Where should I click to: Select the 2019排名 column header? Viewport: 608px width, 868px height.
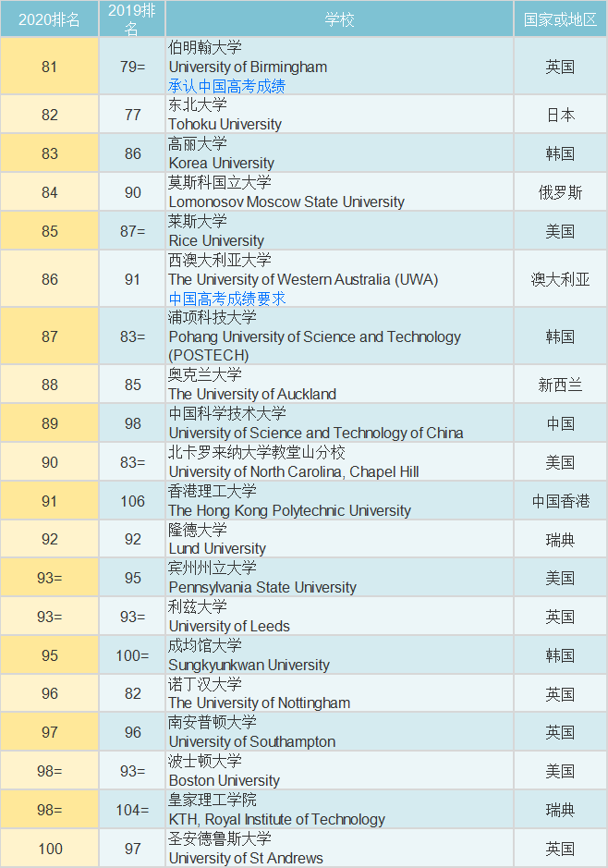(131, 19)
